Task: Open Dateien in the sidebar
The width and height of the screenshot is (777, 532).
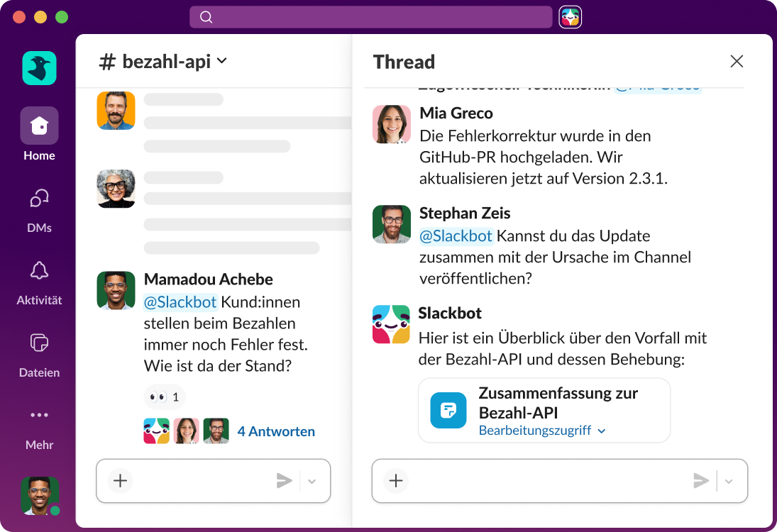Action: [39, 355]
